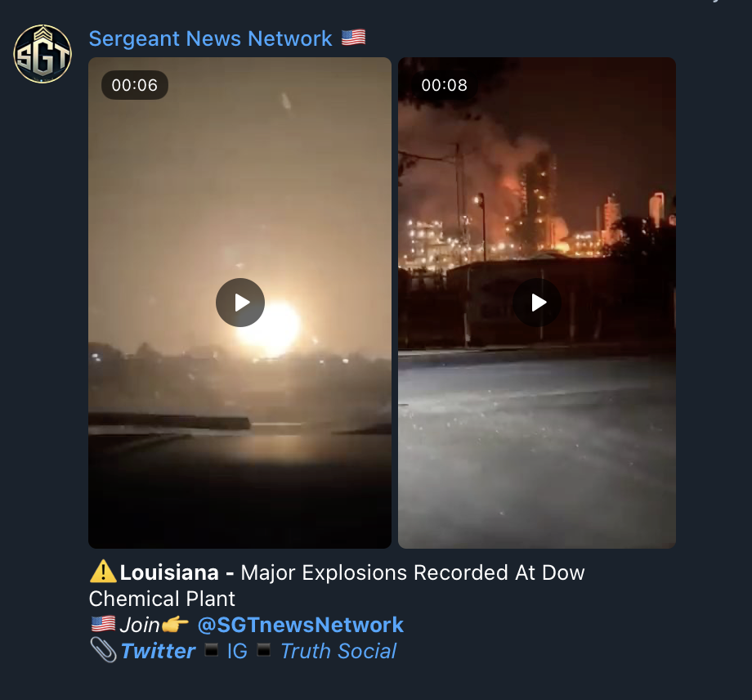Open the @SGTnewsNetwork mention link
This screenshot has height=700, width=752.
(x=300, y=625)
